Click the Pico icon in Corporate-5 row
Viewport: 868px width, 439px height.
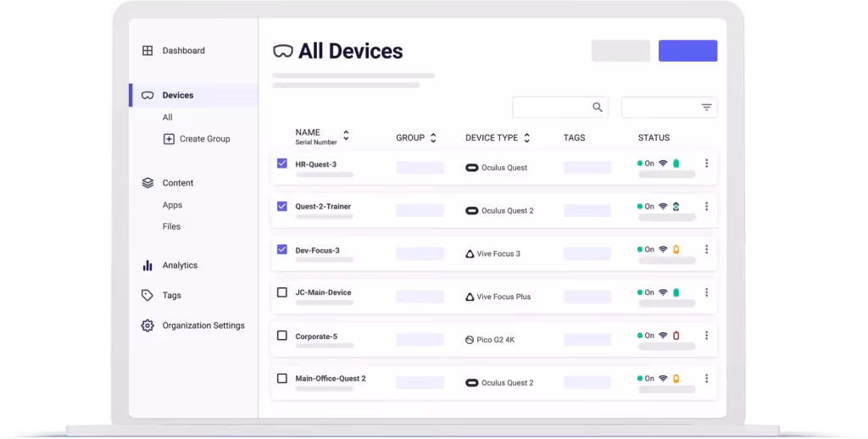(470, 340)
